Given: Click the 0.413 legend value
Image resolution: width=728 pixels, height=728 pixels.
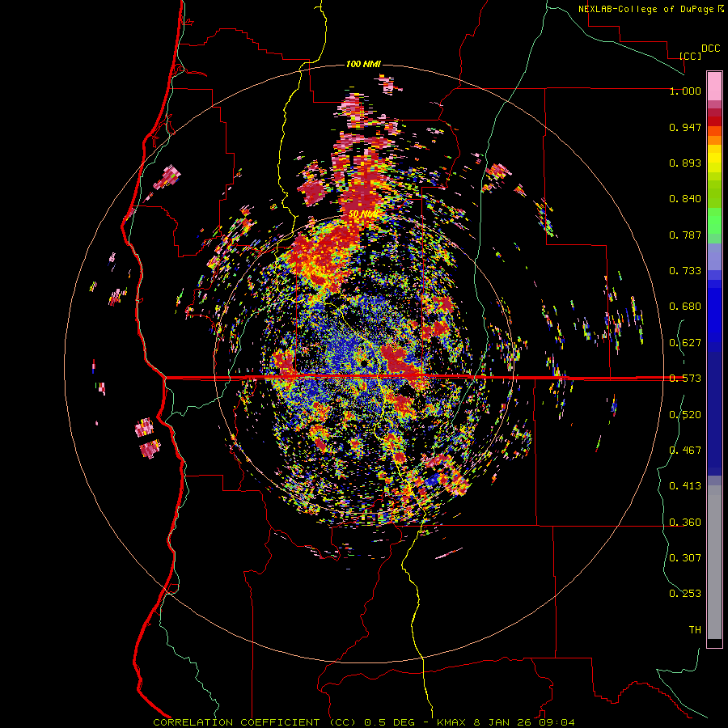Looking at the screenshot, I should [685, 486].
